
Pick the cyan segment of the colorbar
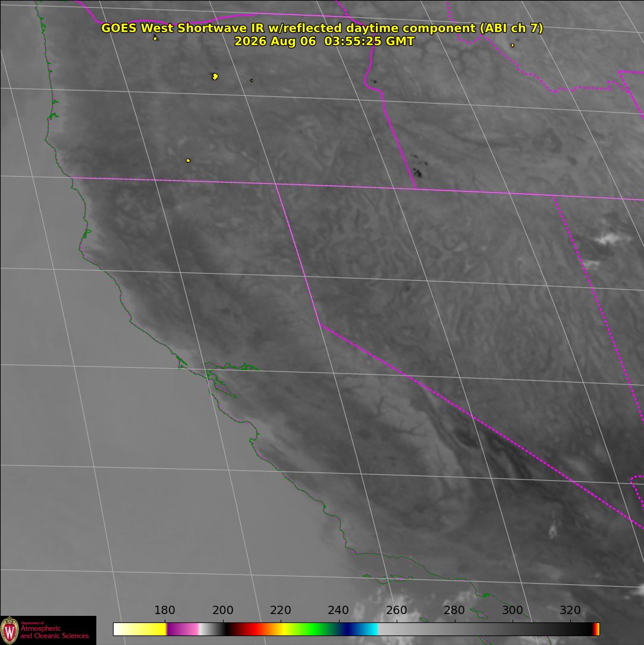click(x=370, y=630)
